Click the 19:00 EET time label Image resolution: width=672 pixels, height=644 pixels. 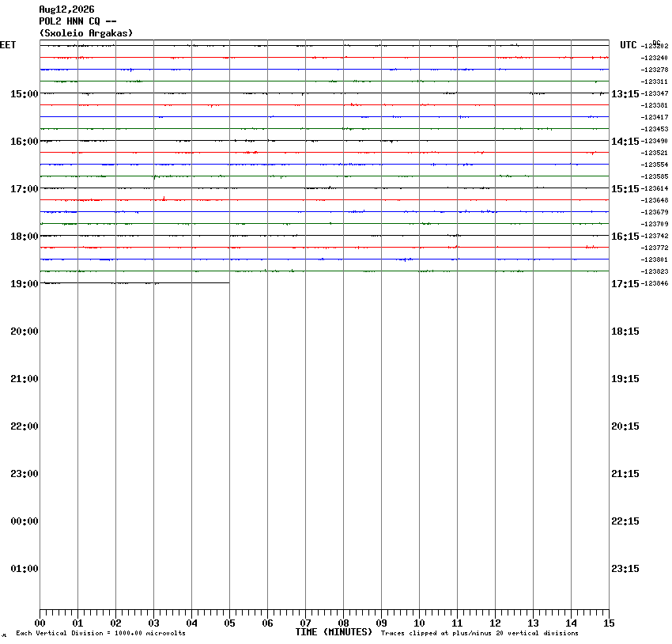(x=25, y=284)
